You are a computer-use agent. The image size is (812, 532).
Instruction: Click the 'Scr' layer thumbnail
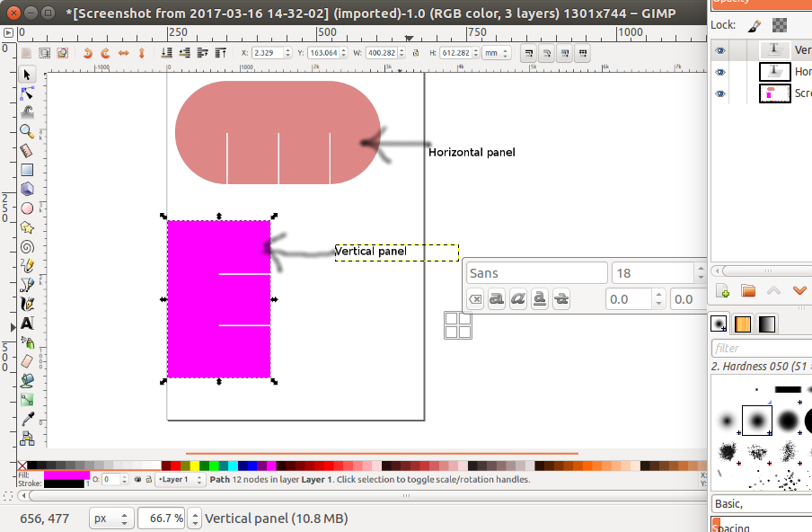[774, 93]
